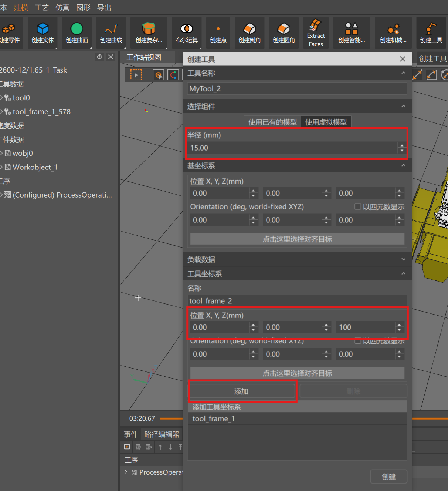Switch to the 导出 ribbon tab
Screen dimensions: 448x491
[104, 7]
